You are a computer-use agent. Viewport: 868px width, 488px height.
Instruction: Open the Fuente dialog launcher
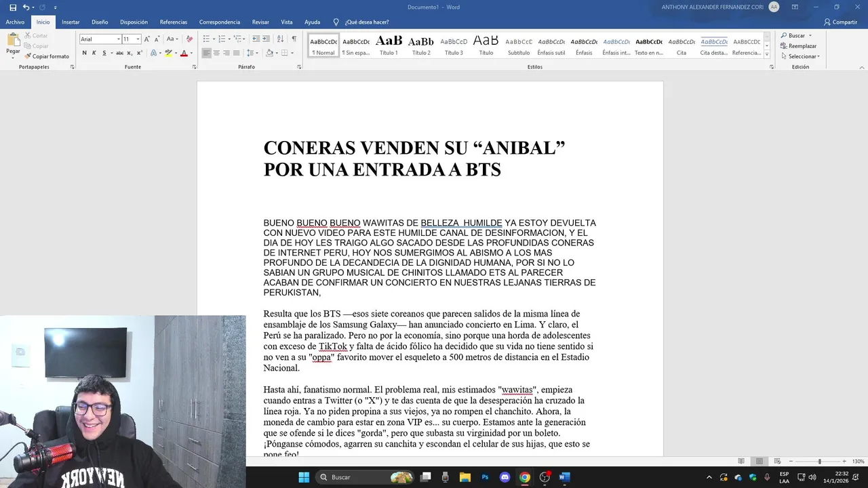pos(195,67)
